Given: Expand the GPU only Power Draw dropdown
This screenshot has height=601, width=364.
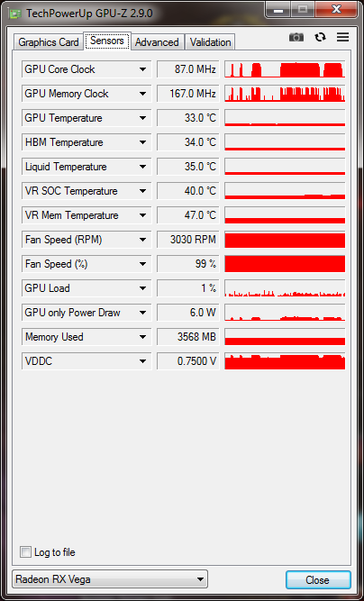Looking at the screenshot, I should point(142,313).
